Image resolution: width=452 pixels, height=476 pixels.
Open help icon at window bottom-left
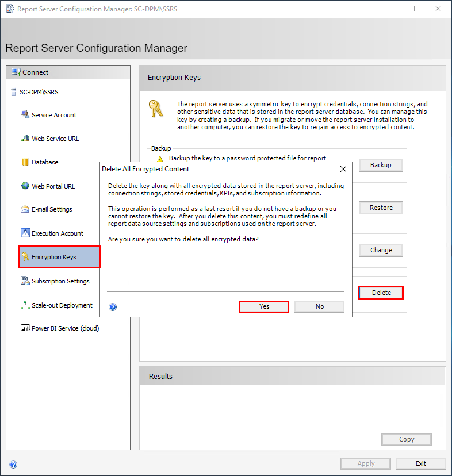(x=13, y=465)
